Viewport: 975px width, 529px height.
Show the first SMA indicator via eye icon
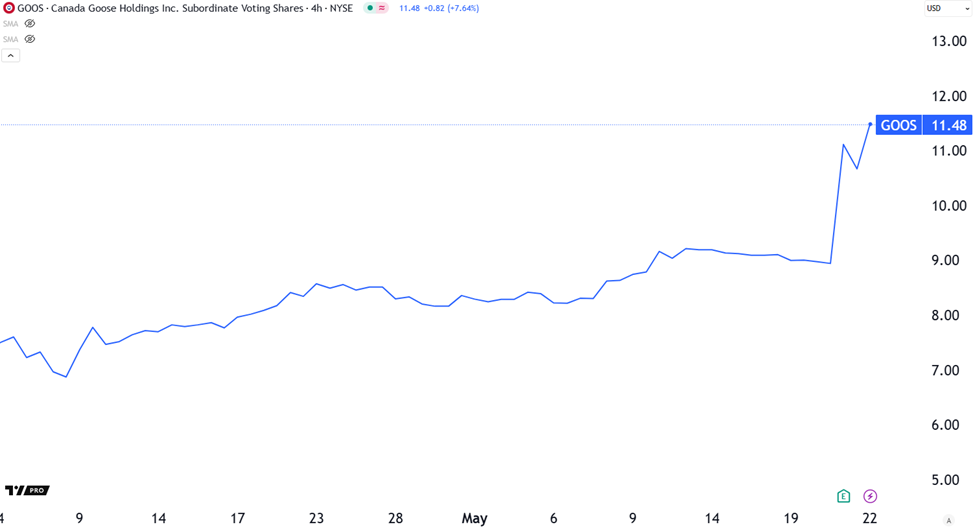point(30,24)
